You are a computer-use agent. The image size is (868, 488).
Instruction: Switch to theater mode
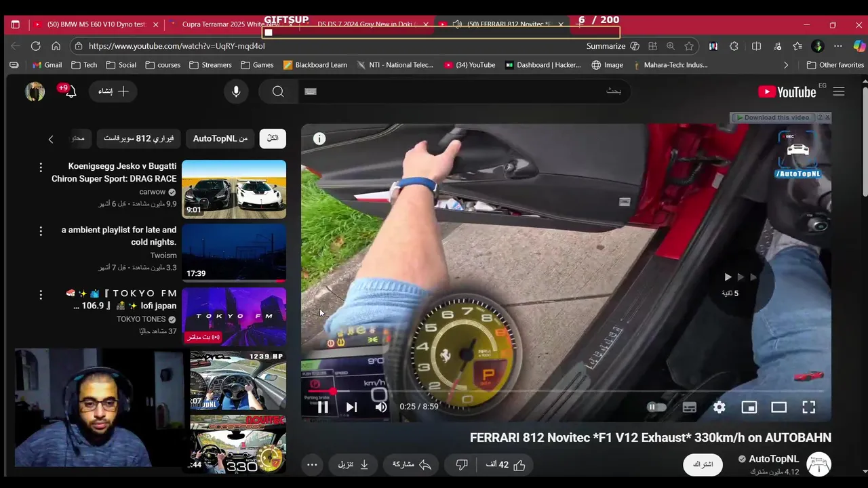(778, 407)
